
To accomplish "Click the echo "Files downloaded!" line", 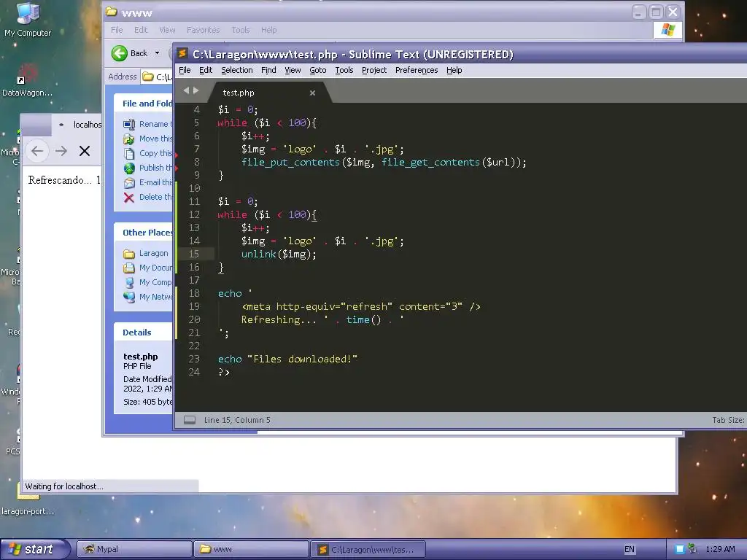I will (287, 359).
